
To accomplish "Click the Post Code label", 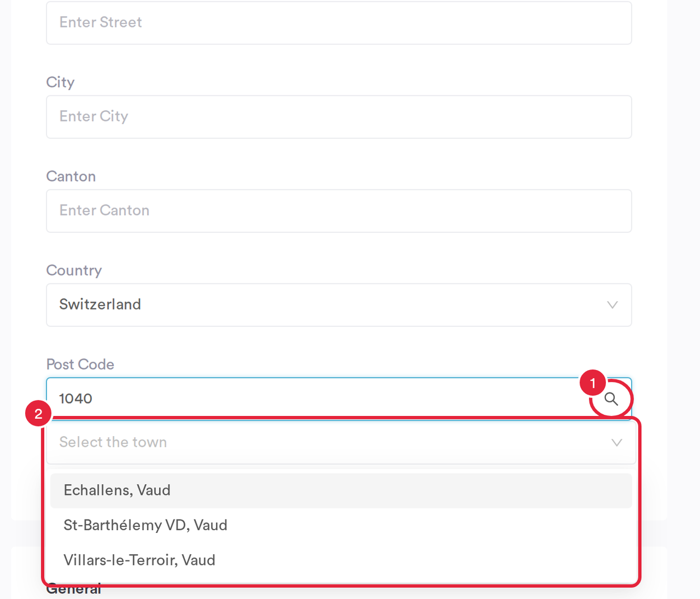I will 80,364.
